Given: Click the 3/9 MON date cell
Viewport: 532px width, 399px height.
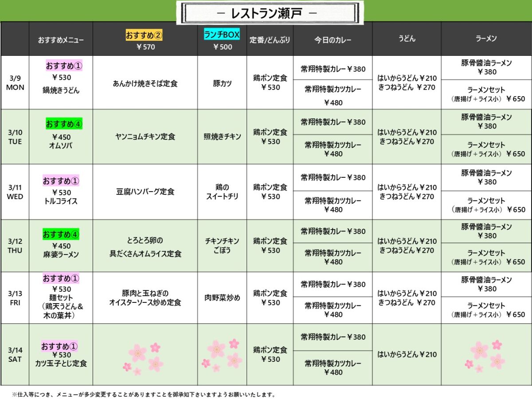Looking at the screenshot, I should pos(15,82).
